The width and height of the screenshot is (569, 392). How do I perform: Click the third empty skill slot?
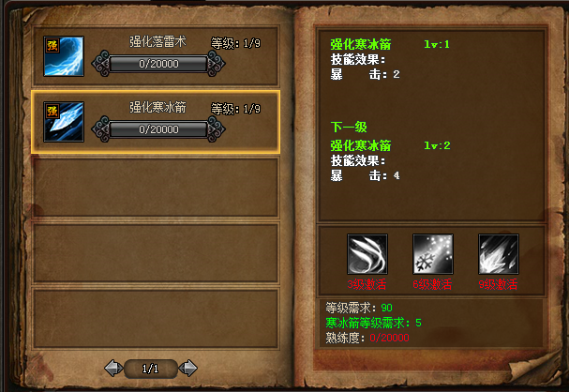[156, 188]
